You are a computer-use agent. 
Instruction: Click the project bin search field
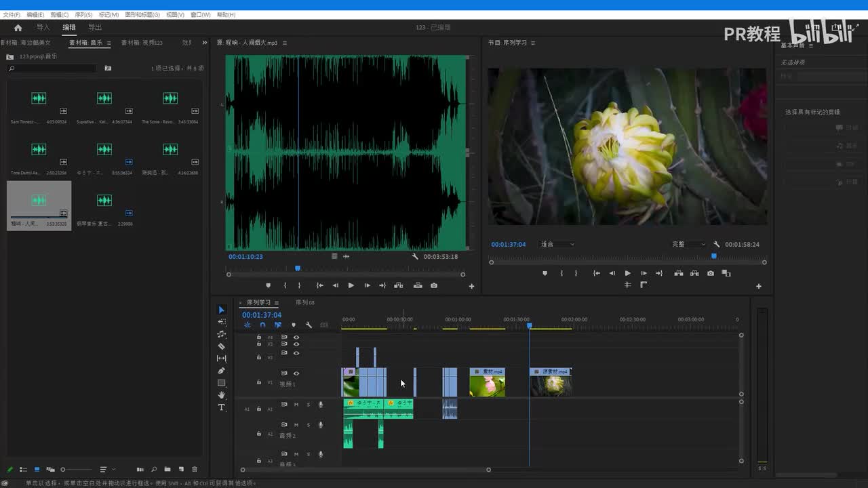click(x=53, y=68)
